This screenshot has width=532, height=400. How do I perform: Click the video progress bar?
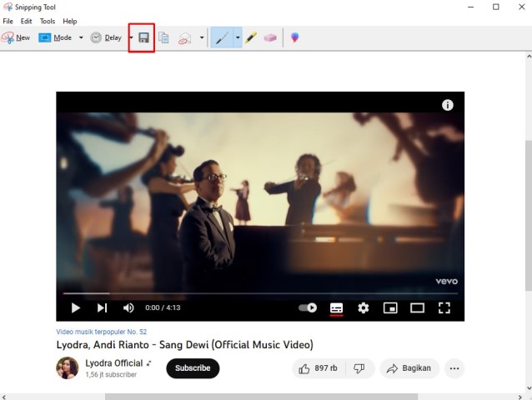[260, 293]
